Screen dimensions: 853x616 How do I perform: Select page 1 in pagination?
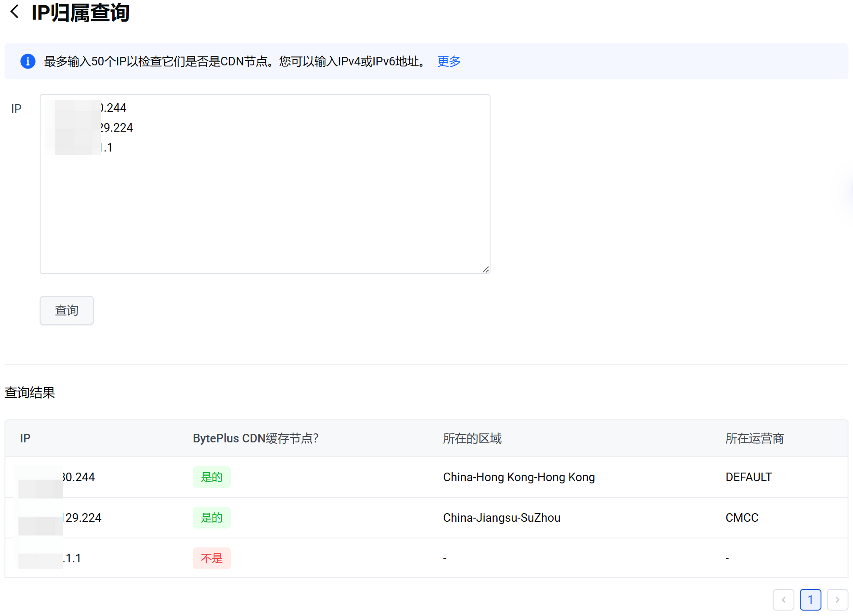pyautogui.click(x=811, y=600)
